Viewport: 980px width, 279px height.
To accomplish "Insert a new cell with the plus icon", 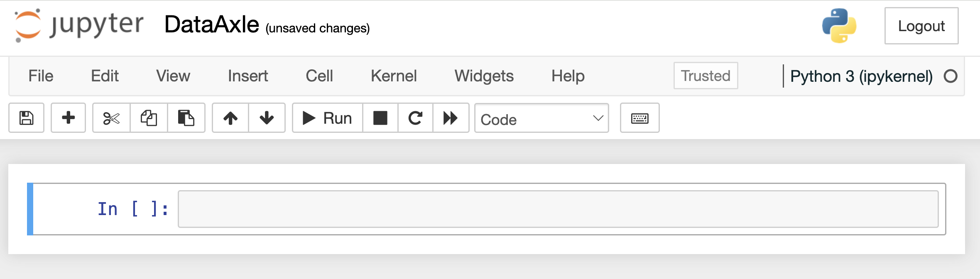I will coord(68,118).
